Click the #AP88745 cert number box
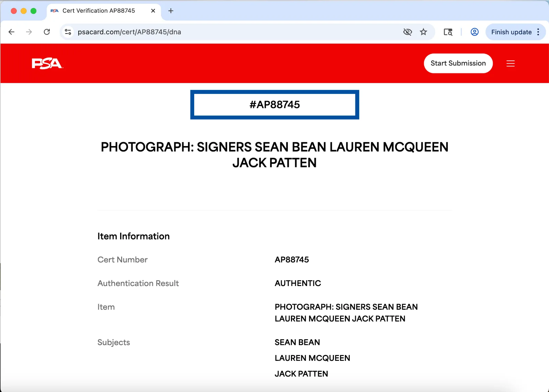 274,105
